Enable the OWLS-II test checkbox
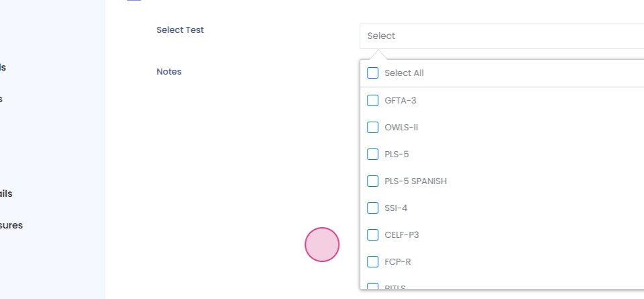This screenshot has height=299, width=644. click(373, 127)
